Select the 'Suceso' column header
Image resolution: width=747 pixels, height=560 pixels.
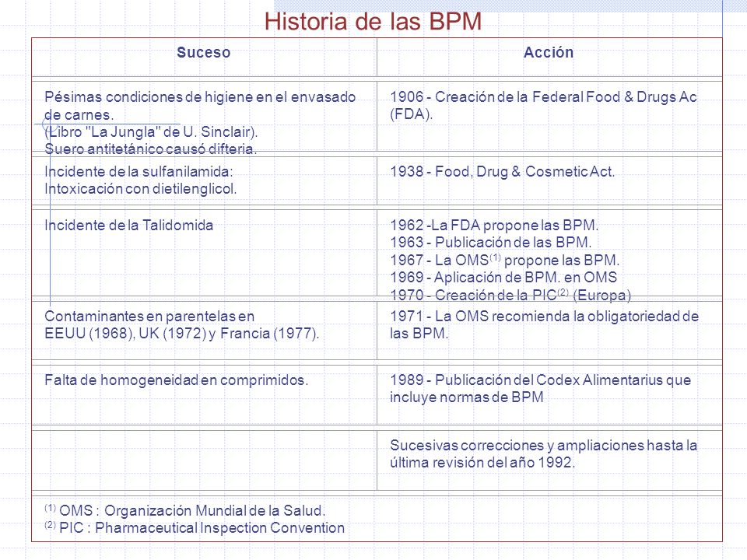click(x=204, y=52)
